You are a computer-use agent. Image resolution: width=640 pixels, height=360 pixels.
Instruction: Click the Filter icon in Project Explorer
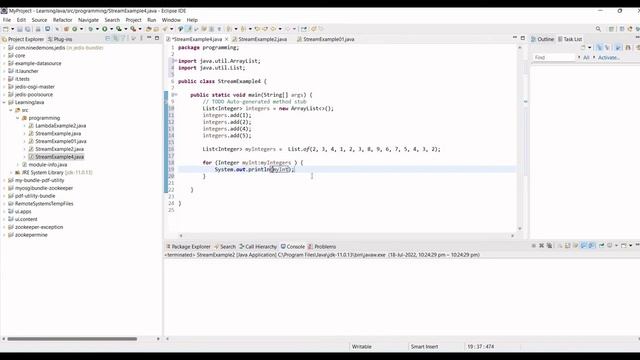coord(124,38)
